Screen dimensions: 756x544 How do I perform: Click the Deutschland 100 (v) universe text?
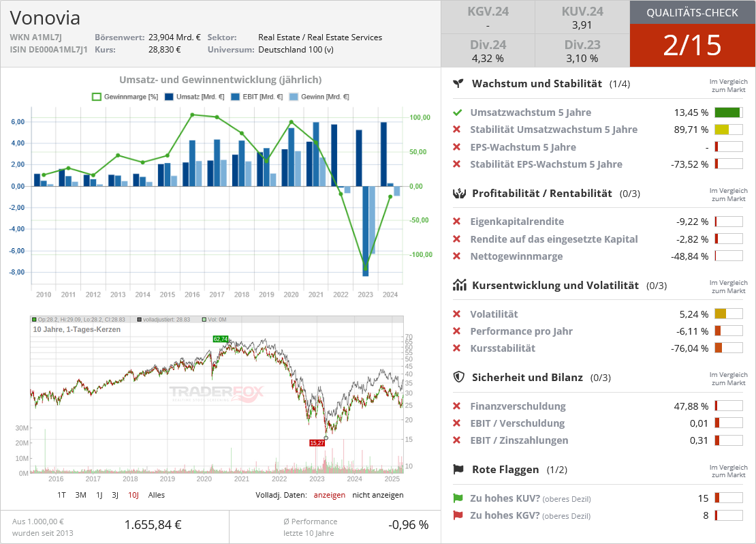pos(296,49)
